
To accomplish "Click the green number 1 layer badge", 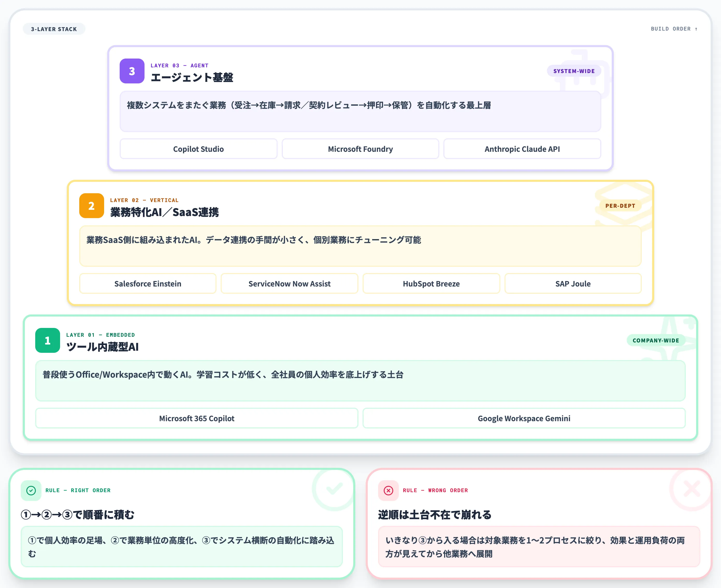I will (x=48, y=340).
